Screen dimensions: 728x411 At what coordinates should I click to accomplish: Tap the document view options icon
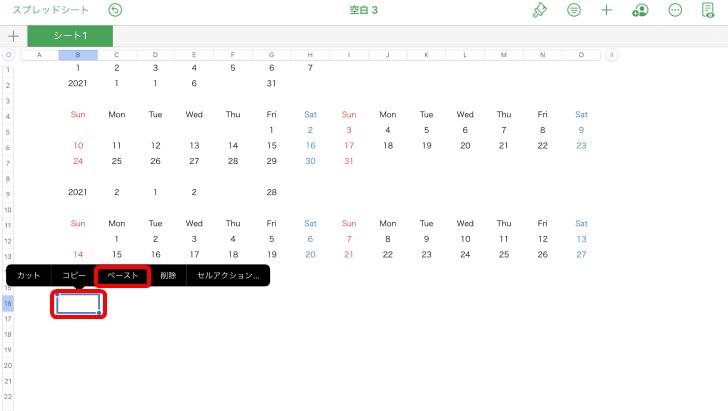pyautogui.click(x=708, y=10)
